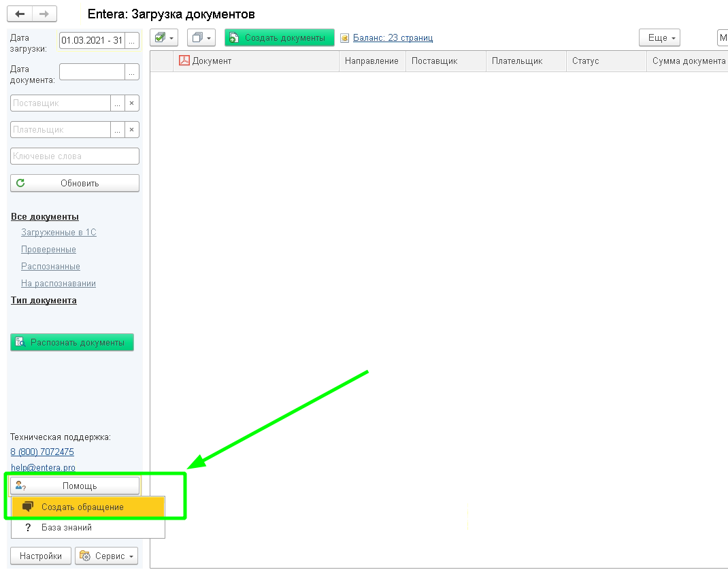The width and height of the screenshot is (728, 572).
Task: Sort by Статус column header
Action: click(x=606, y=61)
